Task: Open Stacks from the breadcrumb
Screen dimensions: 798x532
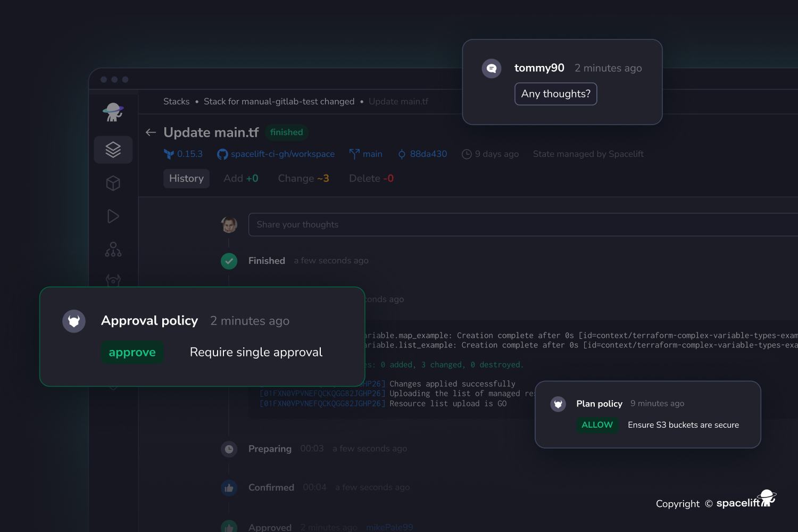Action: pos(176,101)
